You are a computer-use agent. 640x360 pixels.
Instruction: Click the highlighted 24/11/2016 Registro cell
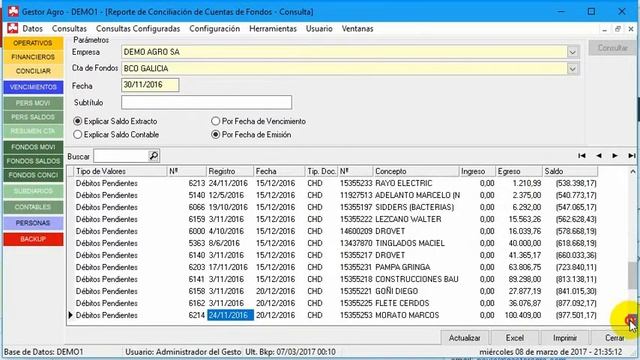[x=230, y=316]
